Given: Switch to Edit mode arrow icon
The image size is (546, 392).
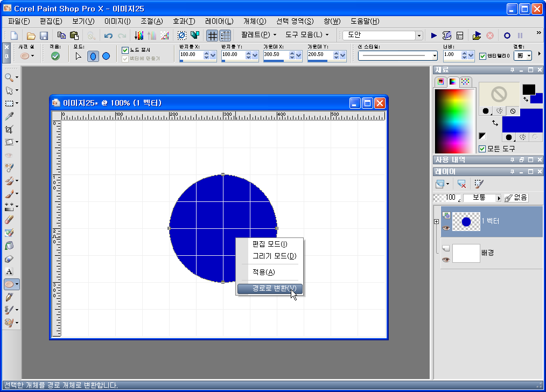Looking at the screenshot, I should 79,56.
